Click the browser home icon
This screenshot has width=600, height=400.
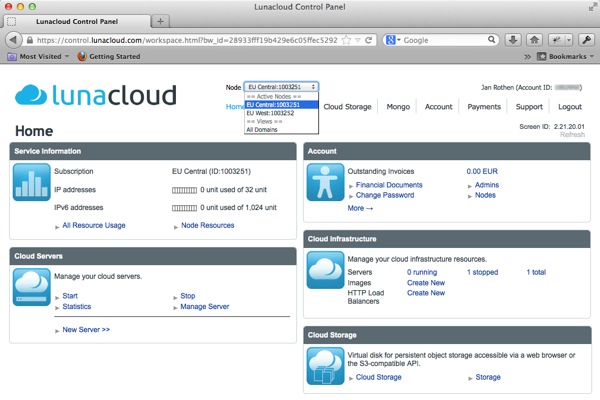pyautogui.click(x=535, y=40)
